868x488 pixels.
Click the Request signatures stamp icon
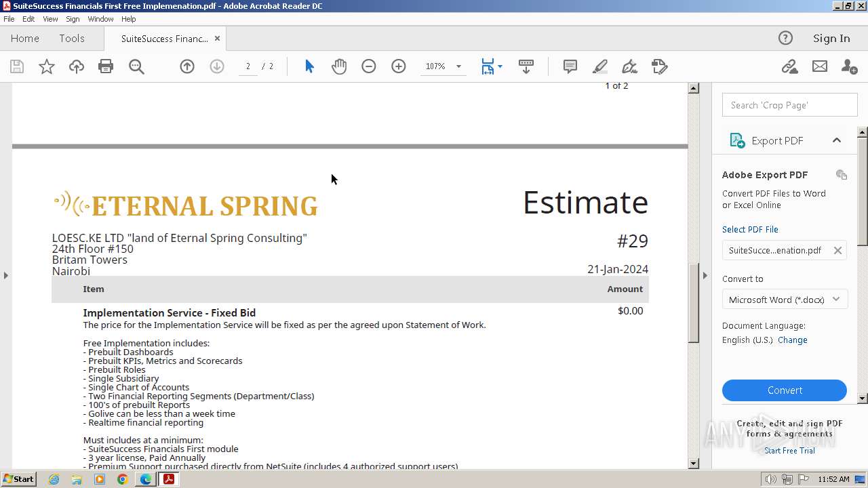[660, 66]
